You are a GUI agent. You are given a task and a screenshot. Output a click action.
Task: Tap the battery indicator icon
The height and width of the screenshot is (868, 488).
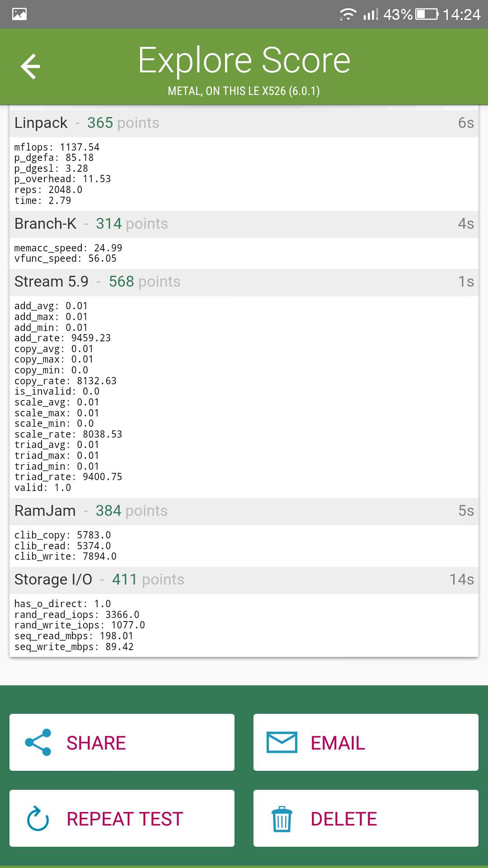pyautogui.click(x=427, y=14)
